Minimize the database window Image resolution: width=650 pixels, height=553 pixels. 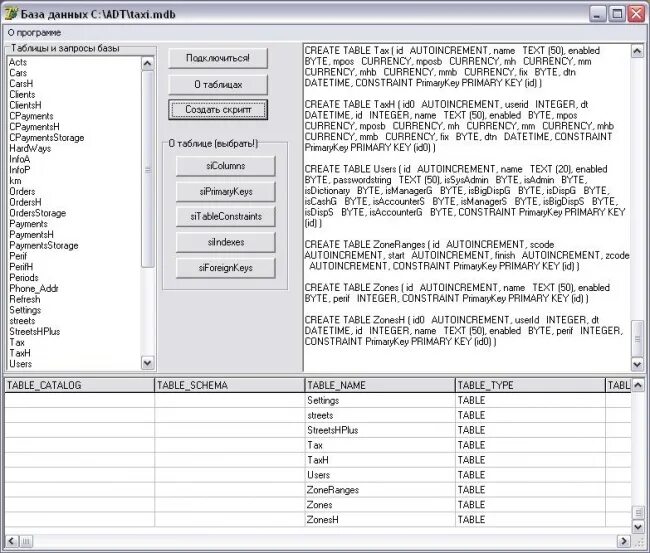[x=597, y=14]
